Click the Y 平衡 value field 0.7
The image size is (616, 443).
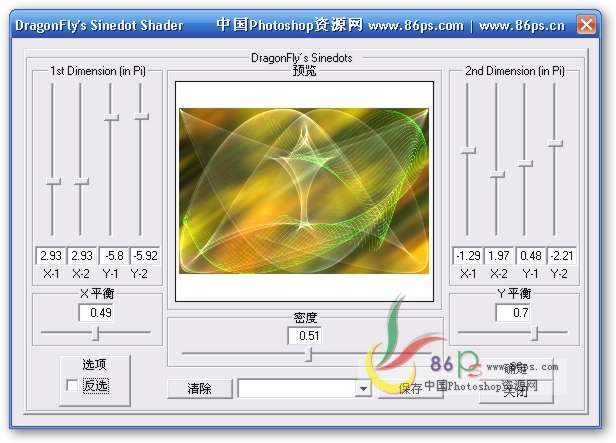pyautogui.click(x=513, y=313)
